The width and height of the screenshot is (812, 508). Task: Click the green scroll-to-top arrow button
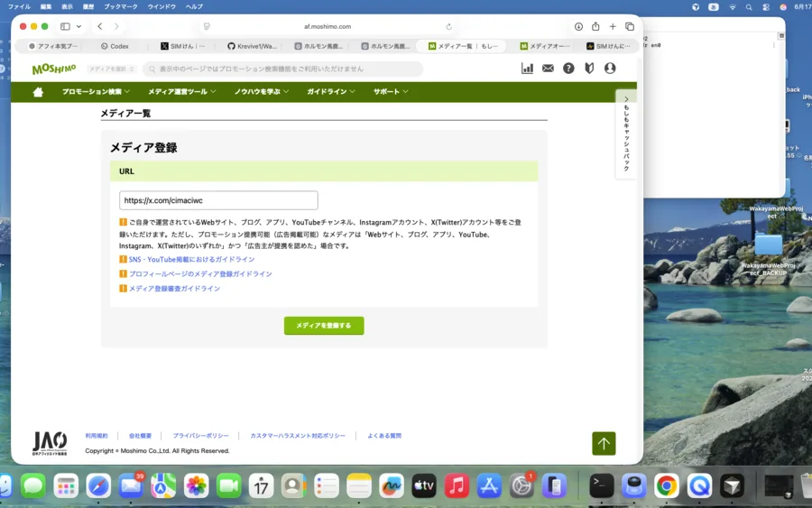click(604, 443)
